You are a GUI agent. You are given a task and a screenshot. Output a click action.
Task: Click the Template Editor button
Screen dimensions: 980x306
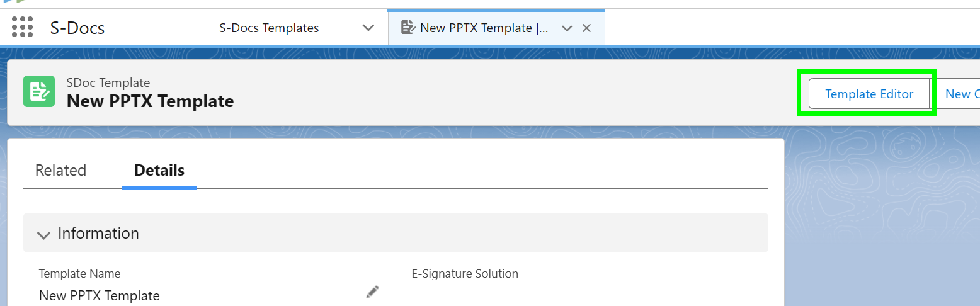pos(869,94)
